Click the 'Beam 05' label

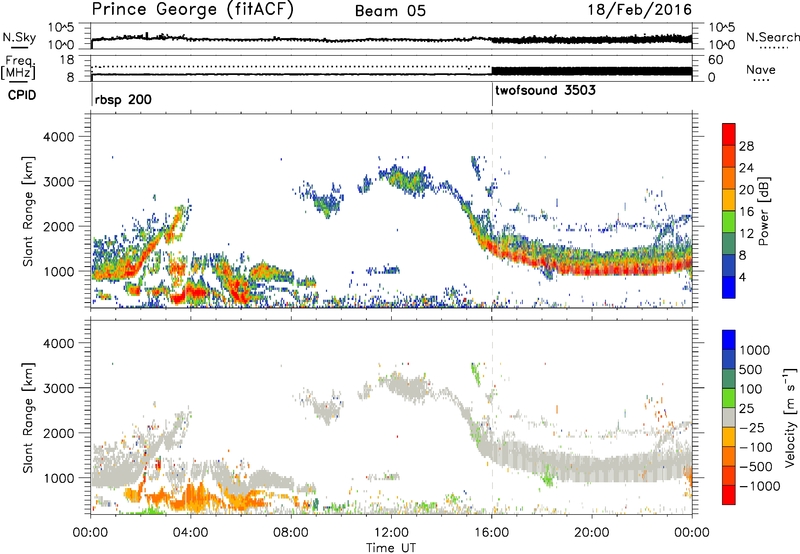click(390, 11)
